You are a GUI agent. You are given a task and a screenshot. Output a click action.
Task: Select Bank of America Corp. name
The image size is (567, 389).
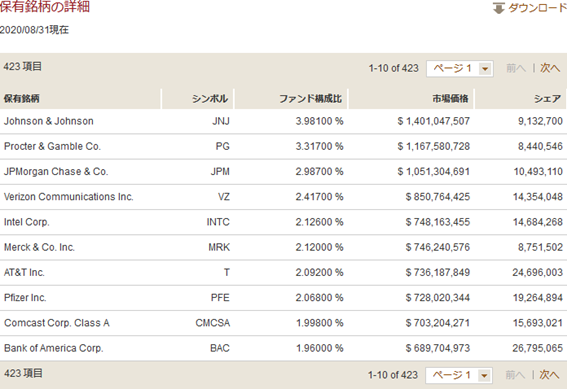point(54,349)
